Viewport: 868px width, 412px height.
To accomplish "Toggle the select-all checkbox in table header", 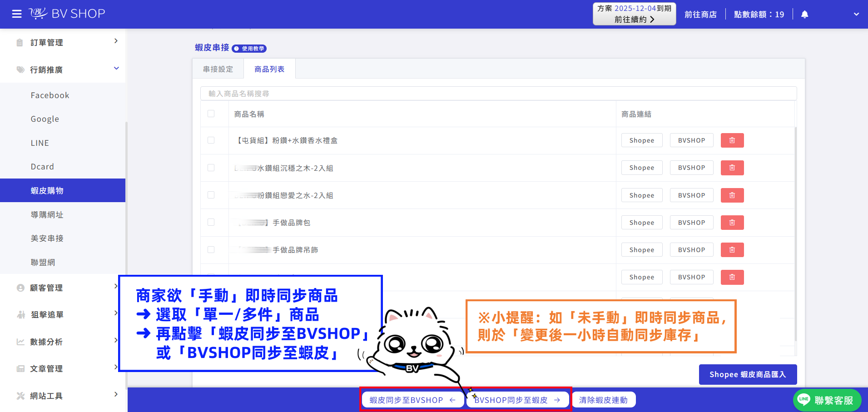I will (211, 114).
